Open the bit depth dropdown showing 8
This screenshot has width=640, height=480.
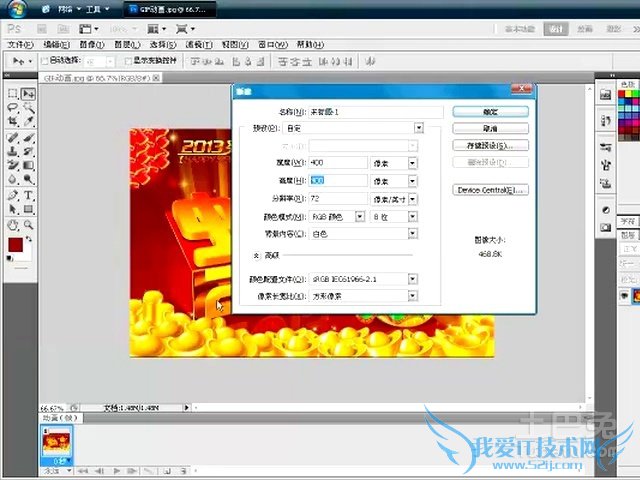pyautogui.click(x=413, y=217)
